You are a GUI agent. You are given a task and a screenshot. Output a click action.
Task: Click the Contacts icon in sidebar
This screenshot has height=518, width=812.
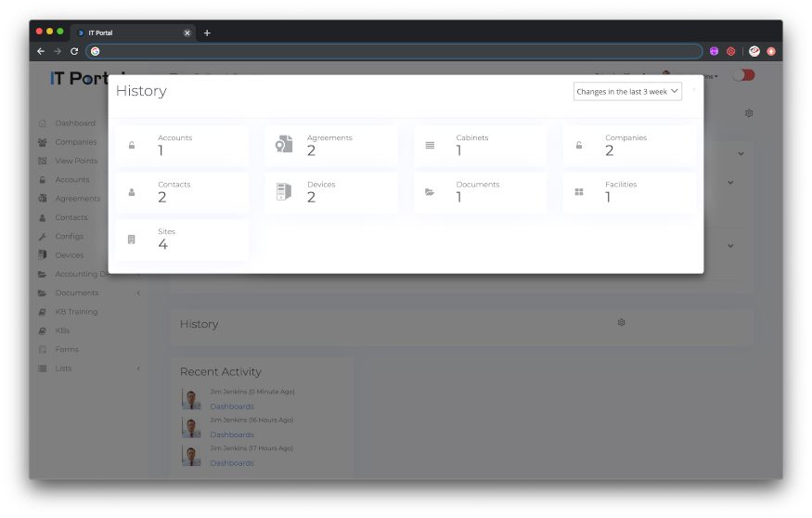click(x=43, y=217)
